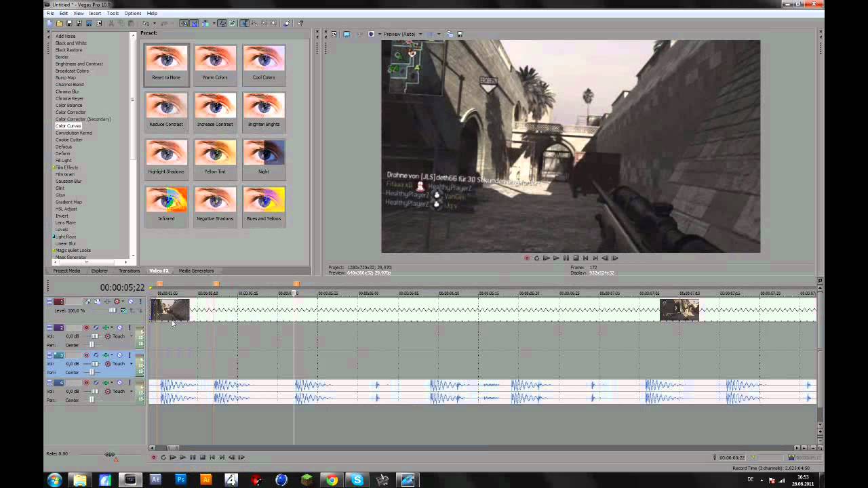Image resolution: width=868 pixels, height=488 pixels.
Task: Click the playback Rate slider
Action: coord(110,453)
